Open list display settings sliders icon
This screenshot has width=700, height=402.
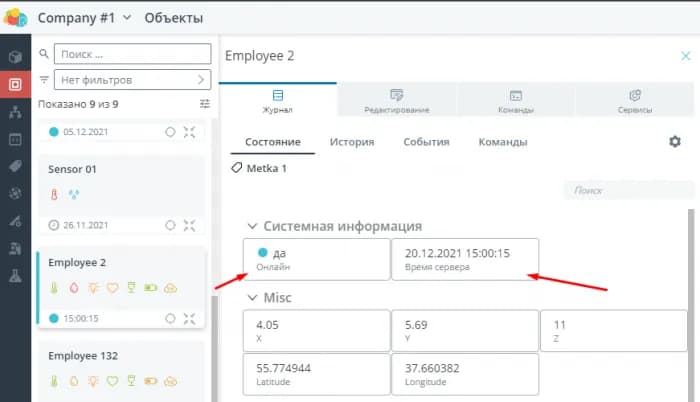(205, 104)
